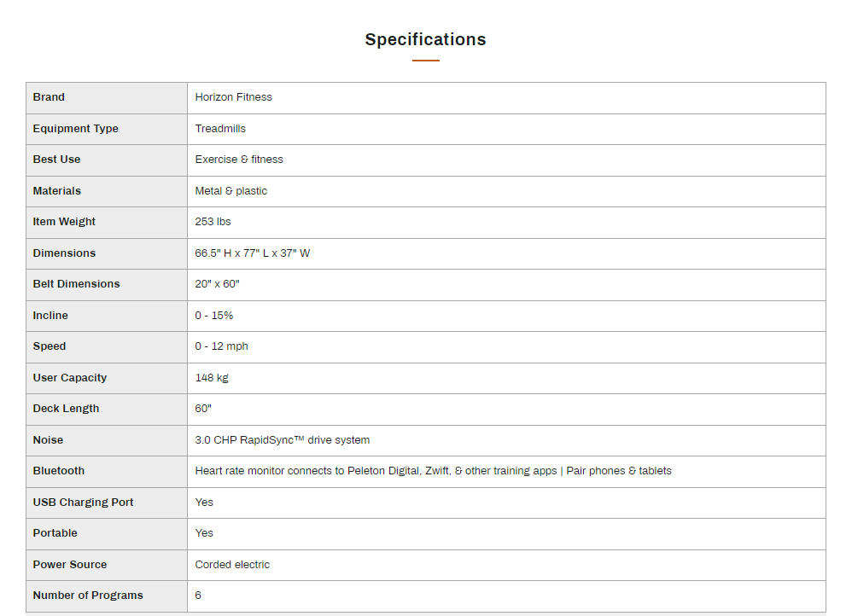This screenshot has height=616, width=852.
Task: Select the Horizon Fitness brand value
Action: (x=233, y=97)
